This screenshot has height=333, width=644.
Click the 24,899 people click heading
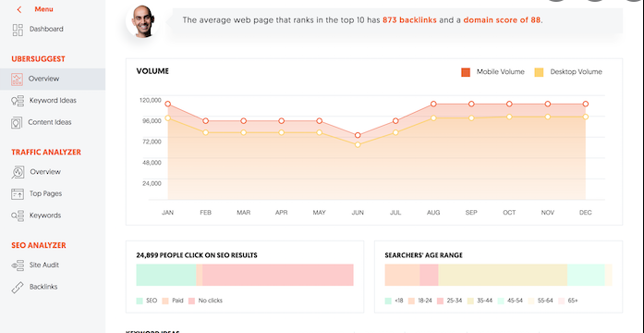[x=197, y=255]
